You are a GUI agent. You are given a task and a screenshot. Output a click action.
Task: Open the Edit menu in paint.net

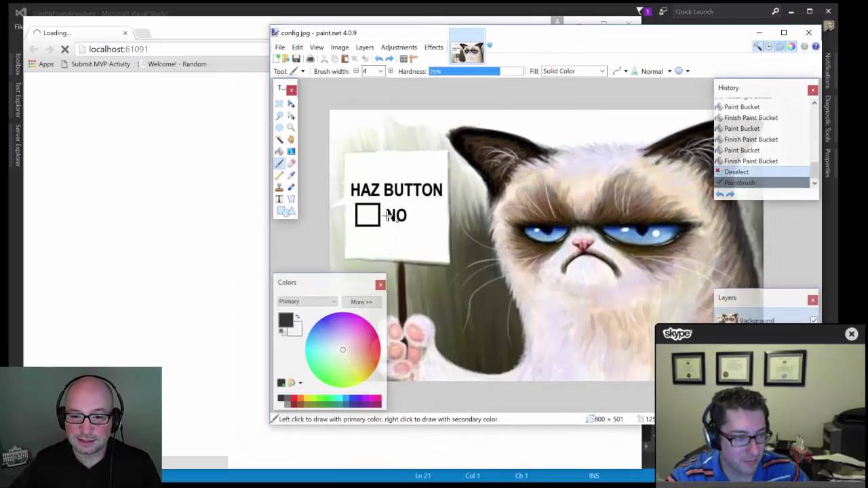click(x=298, y=47)
